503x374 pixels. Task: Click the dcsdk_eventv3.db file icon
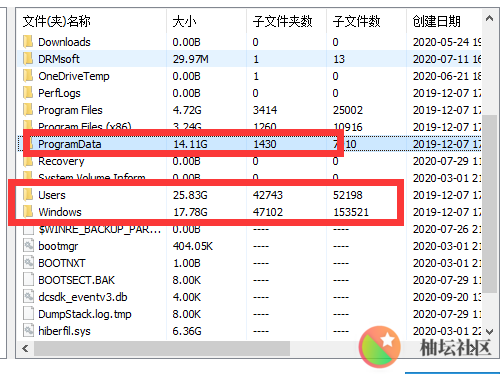click(29, 297)
